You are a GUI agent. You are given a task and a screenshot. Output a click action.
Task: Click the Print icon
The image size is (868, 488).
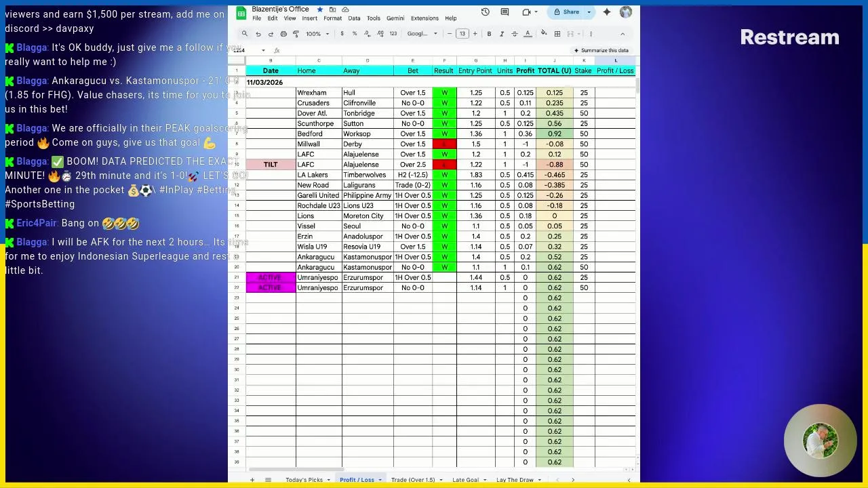tap(283, 34)
